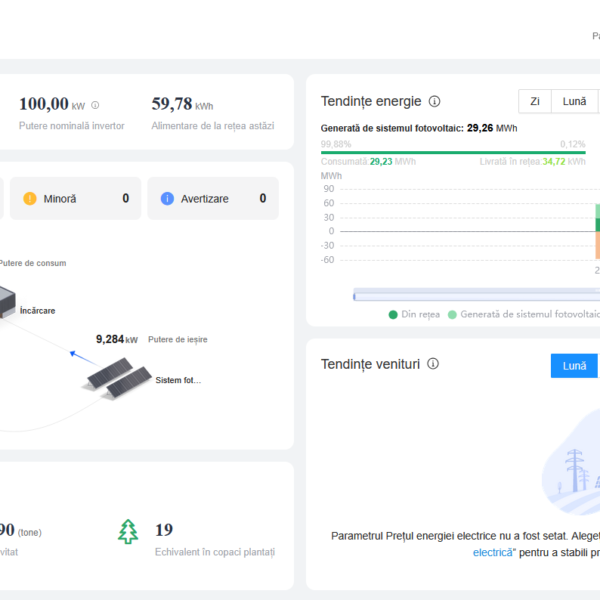The height and width of the screenshot is (600, 600).
Task: Switch energy trends to Zi view
Action: point(535,101)
